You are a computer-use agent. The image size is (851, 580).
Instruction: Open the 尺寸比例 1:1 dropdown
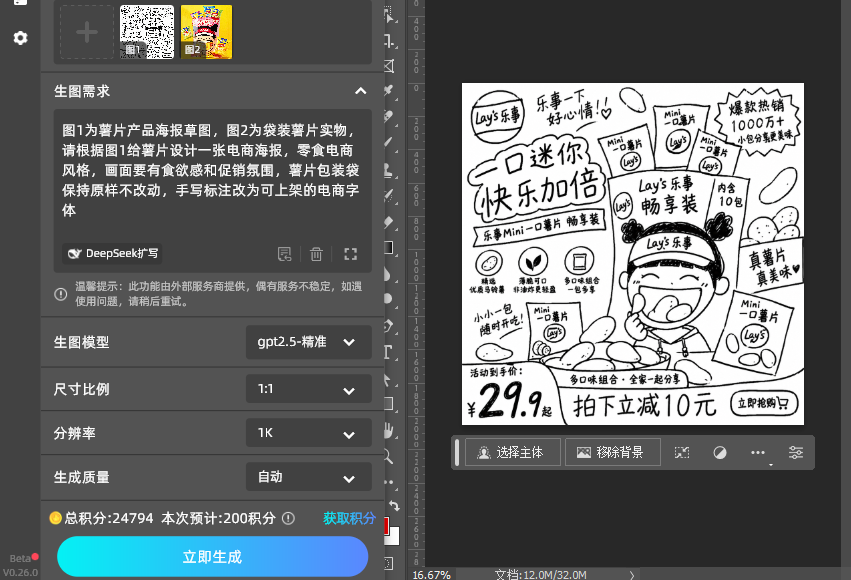pos(308,389)
